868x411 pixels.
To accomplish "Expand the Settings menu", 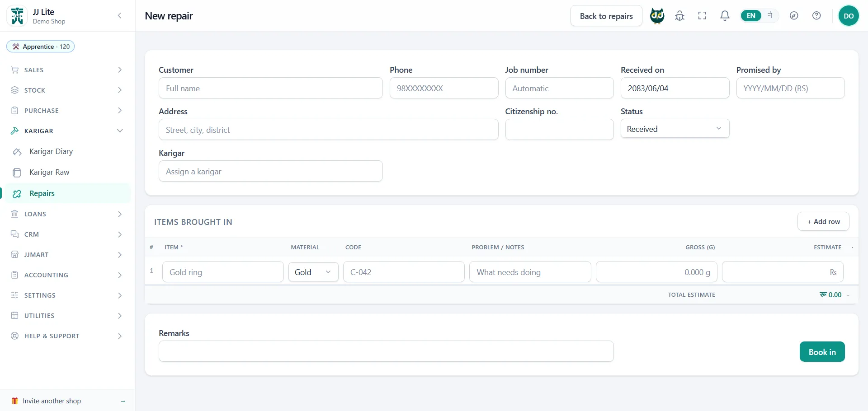I will [x=67, y=295].
